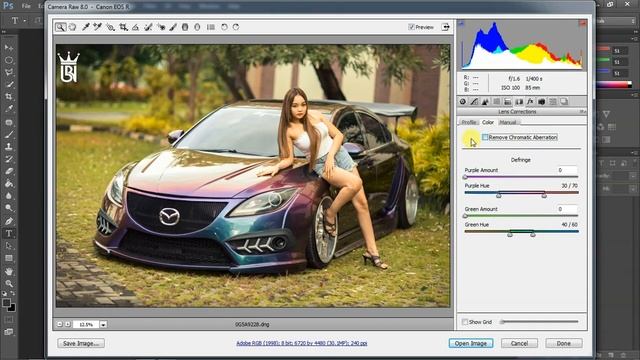The height and width of the screenshot is (360, 640).
Task: Toggle shadow clipping warning on histogram
Action: point(461,23)
